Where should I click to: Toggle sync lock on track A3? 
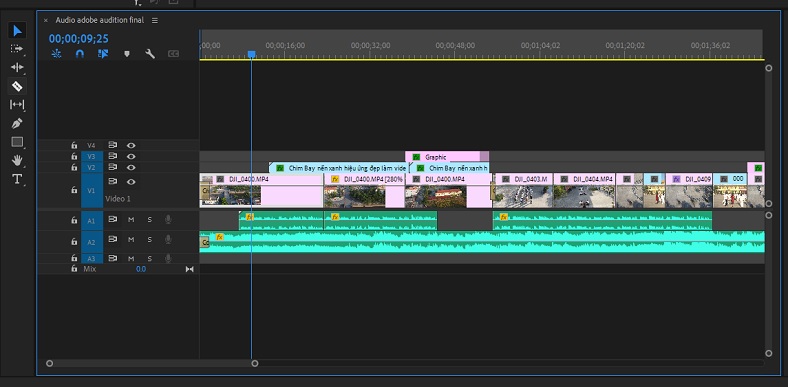point(113,258)
